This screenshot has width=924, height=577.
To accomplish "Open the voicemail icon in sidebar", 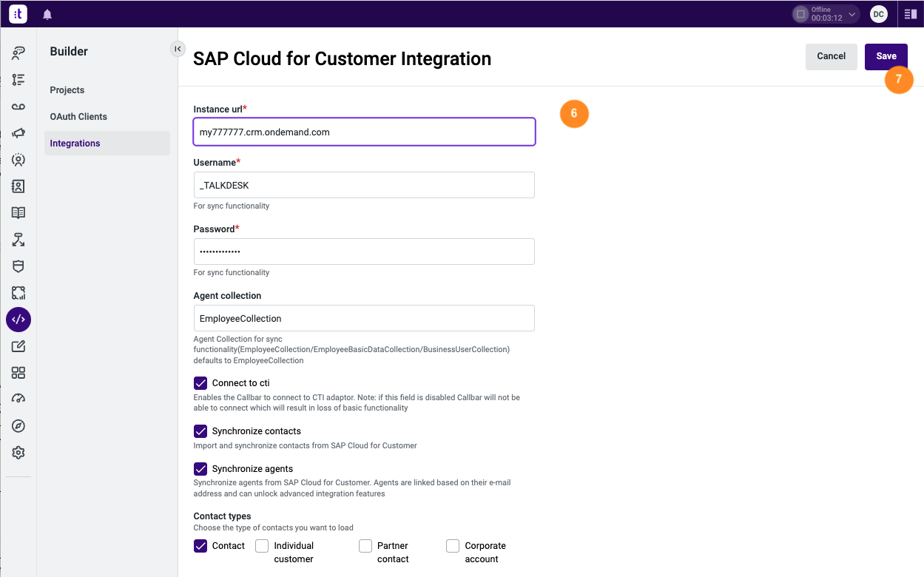I will coord(18,107).
